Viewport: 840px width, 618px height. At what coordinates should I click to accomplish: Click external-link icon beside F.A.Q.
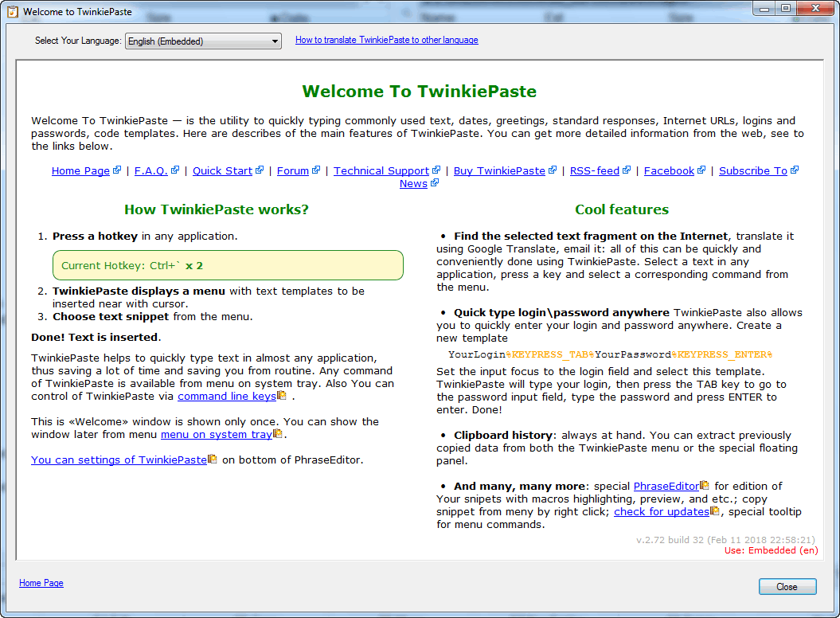(175, 170)
